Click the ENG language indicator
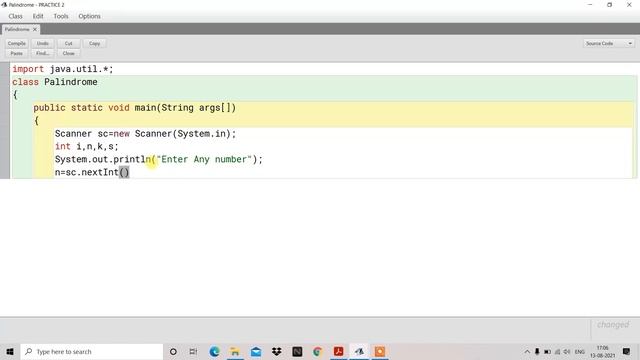640x360 pixels. (x=580, y=351)
